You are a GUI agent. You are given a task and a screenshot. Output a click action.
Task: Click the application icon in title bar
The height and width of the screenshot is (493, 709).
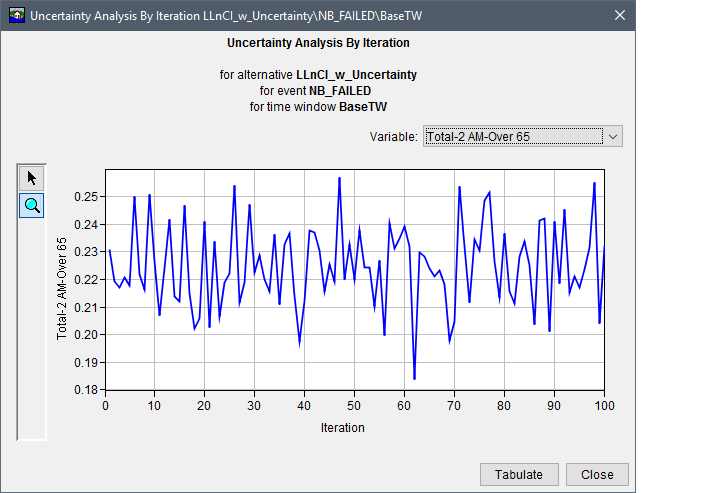[17, 15]
